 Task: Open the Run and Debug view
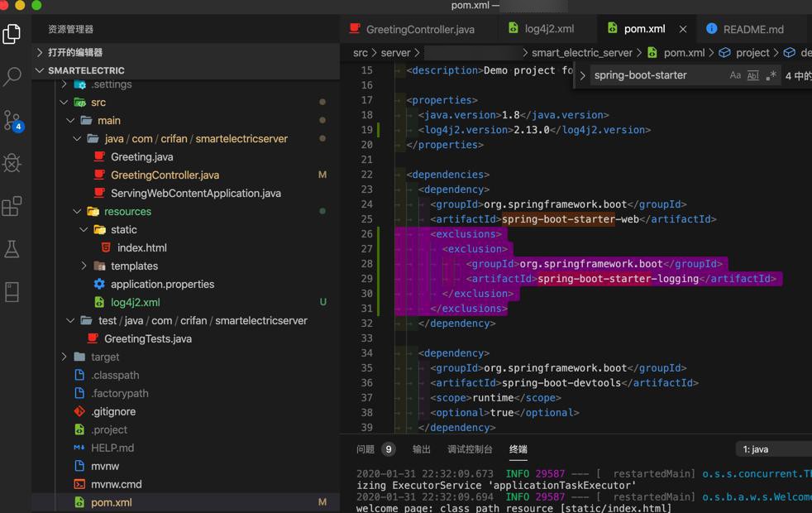coord(12,163)
